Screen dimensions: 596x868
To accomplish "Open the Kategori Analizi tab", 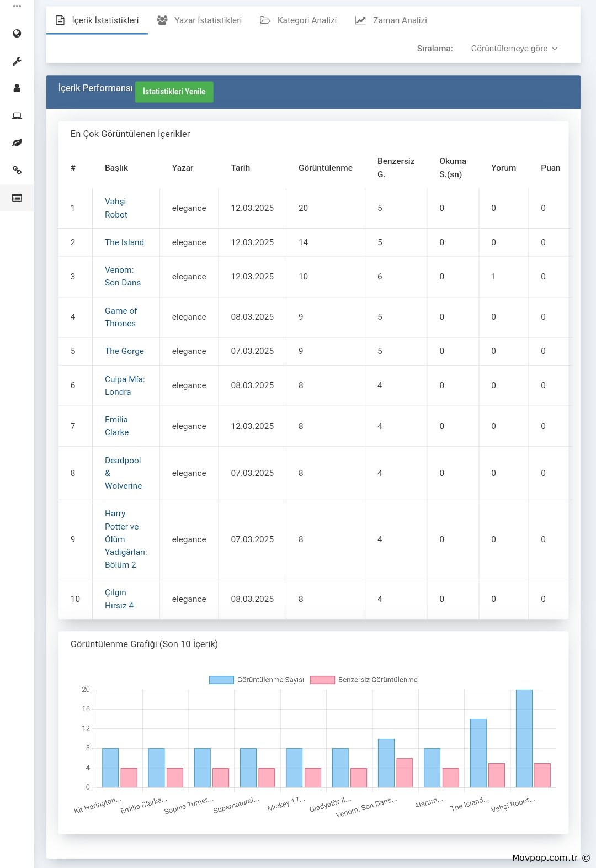I will coord(299,20).
